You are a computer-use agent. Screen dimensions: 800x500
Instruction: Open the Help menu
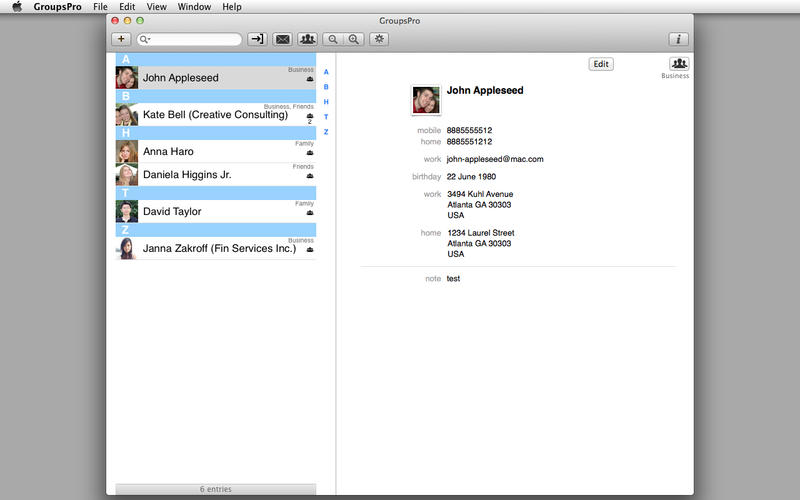232,7
